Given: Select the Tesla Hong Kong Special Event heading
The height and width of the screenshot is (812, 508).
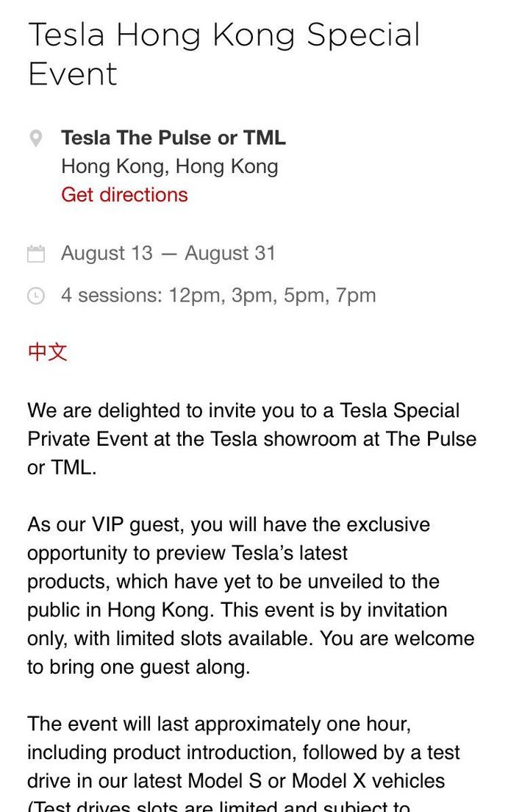Looking at the screenshot, I should [223, 54].
